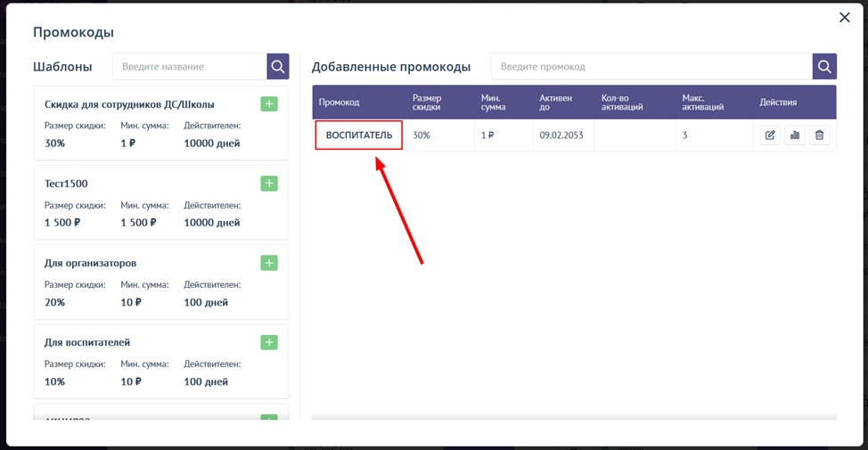Add the Тест1500 template with plus
868x450 pixels.
(x=269, y=184)
